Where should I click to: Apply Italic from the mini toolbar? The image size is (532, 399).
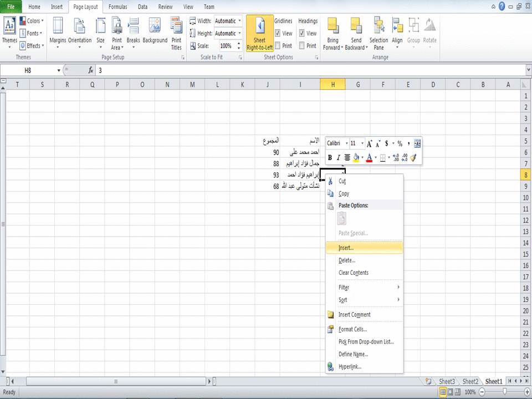(338, 158)
